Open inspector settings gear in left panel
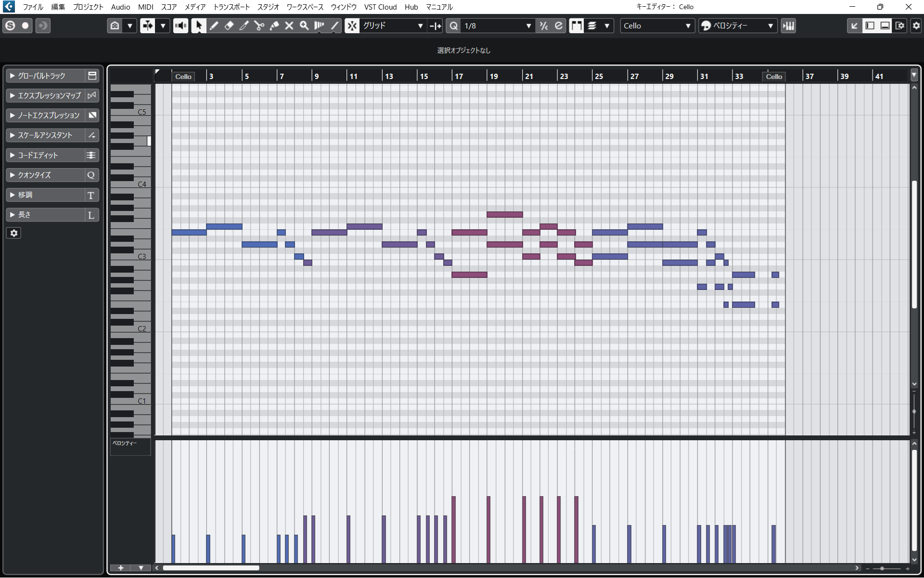The image size is (924, 578). [x=14, y=233]
